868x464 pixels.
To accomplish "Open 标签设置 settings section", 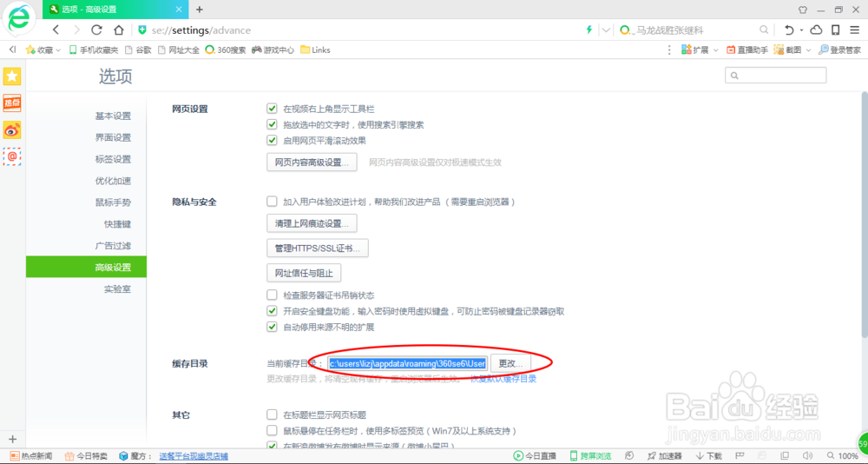I will pyautogui.click(x=113, y=159).
